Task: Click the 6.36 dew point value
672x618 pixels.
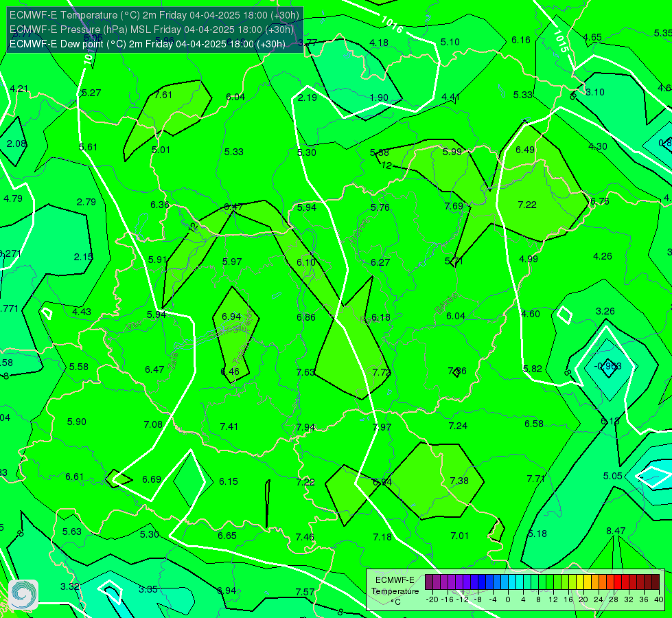Action: (159, 205)
